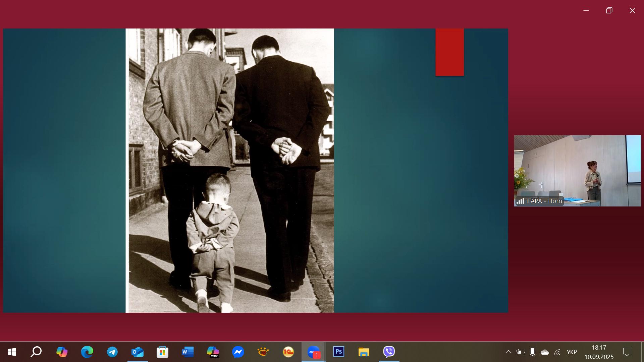Image resolution: width=644 pixels, height=362 pixels.
Task: Open Telegram from the taskbar
Action: [x=112, y=352]
